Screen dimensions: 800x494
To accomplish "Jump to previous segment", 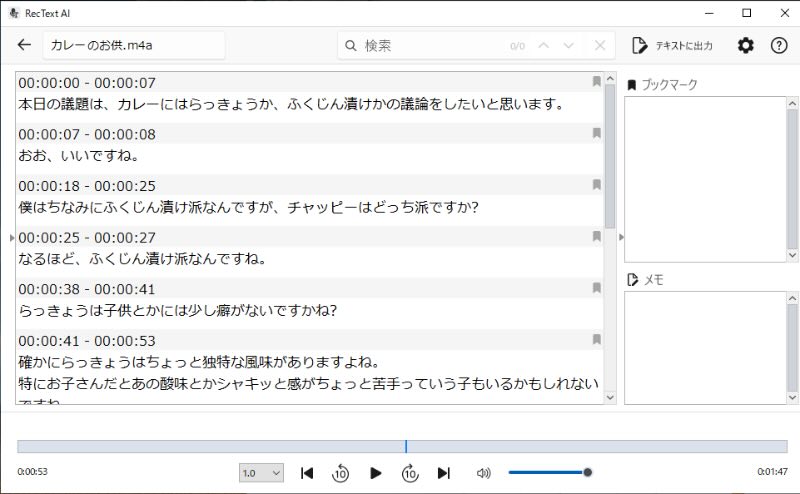I will pos(307,473).
